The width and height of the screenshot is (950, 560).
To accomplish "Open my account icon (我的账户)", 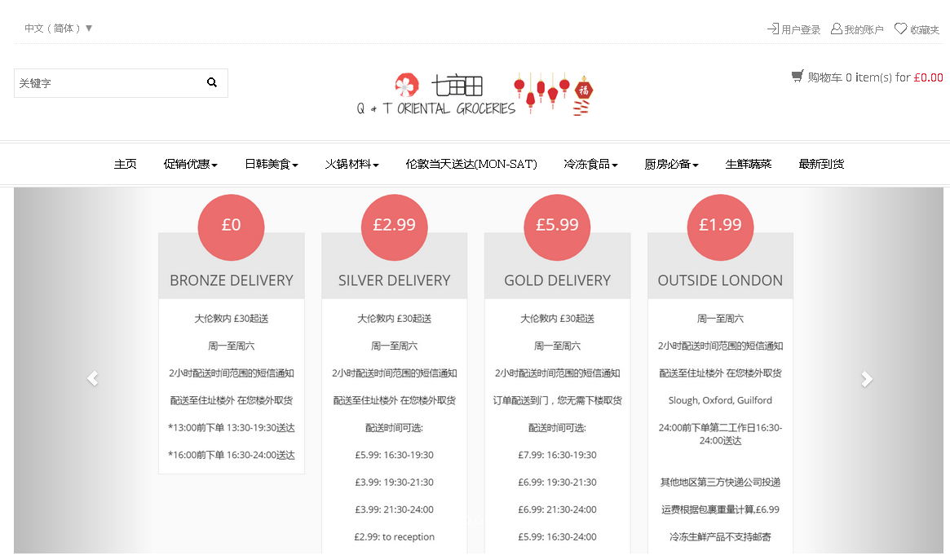I will (836, 29).
